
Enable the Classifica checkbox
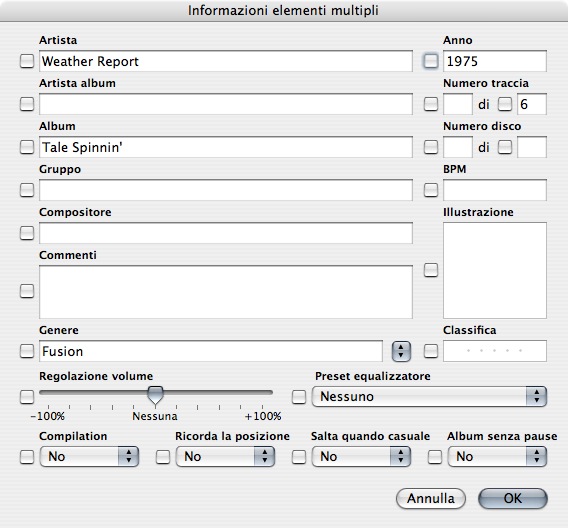[x=431, y=351]
